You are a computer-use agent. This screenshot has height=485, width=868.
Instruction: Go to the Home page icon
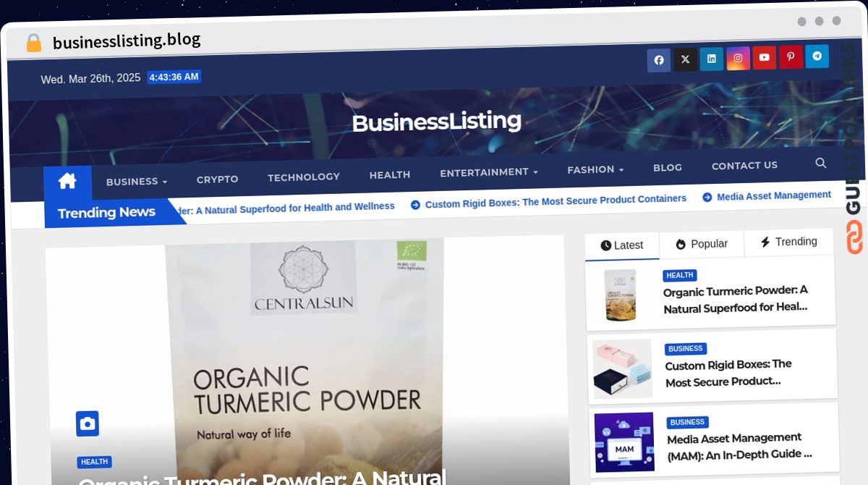[x=67, y=182]
